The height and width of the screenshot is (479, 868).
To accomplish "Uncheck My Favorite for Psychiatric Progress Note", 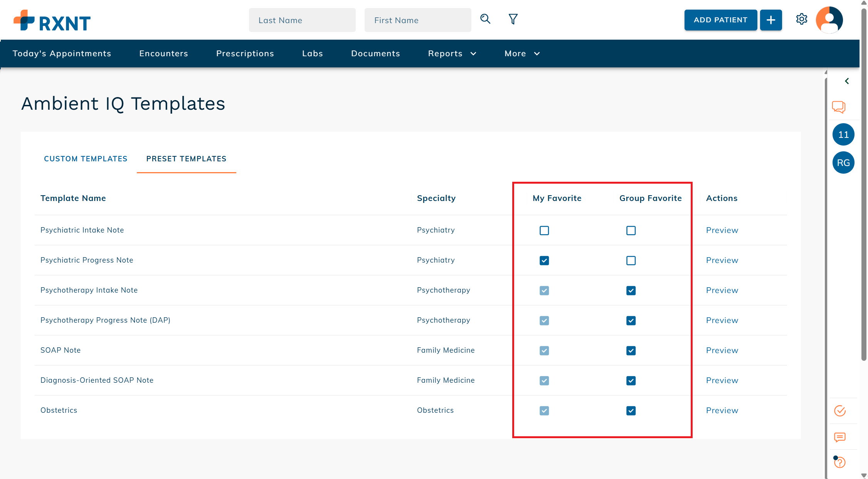I will (x=544, y=261).
